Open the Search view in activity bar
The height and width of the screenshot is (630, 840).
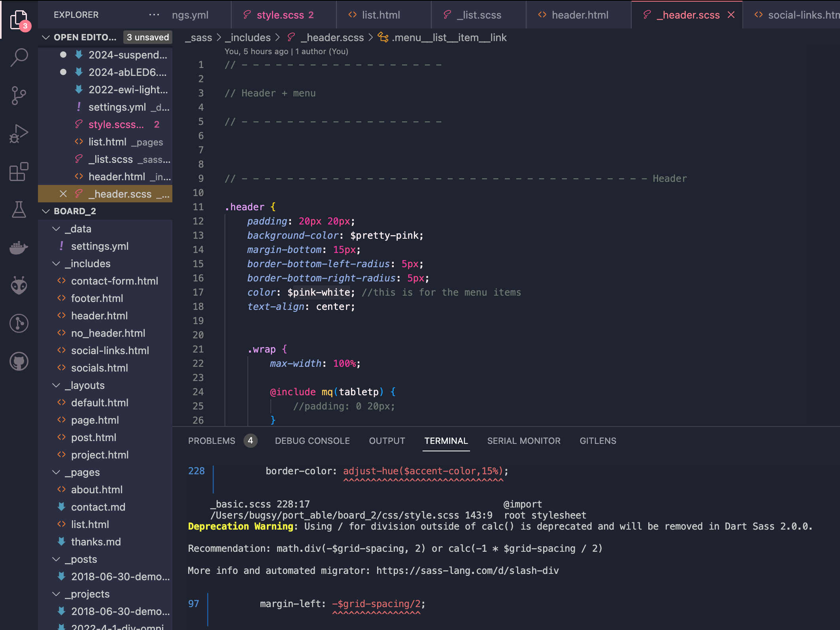tap(19, 57)
